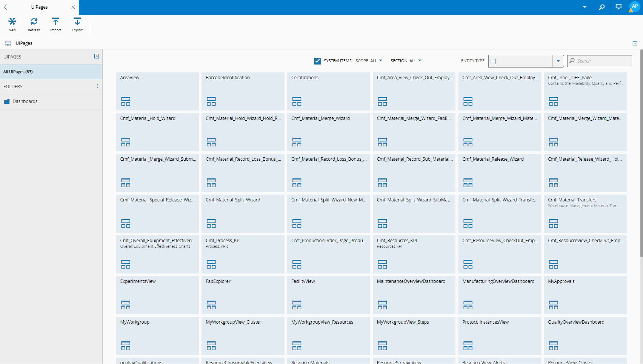Image resolution: width=643 pixels, height=364 pixels.
Task: Open the chat feedback icon
Action: (618, 7)
